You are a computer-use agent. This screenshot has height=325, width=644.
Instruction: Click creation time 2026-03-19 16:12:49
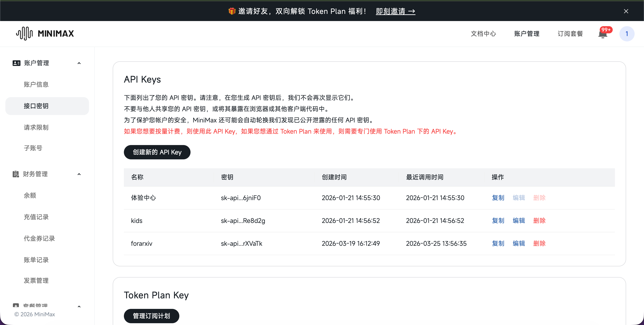pyautogui.click(x=351, y=244)
